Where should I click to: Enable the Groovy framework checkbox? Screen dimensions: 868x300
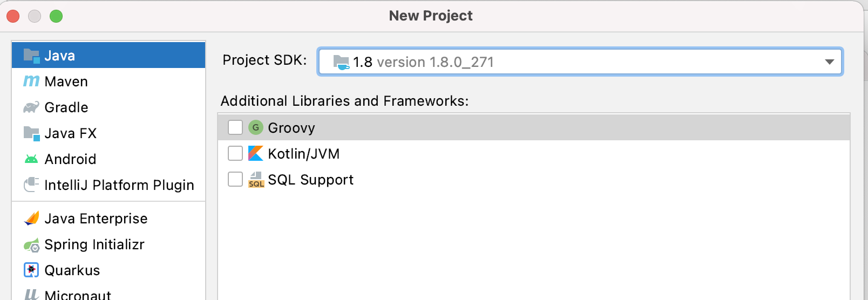[x=235, y=127]
